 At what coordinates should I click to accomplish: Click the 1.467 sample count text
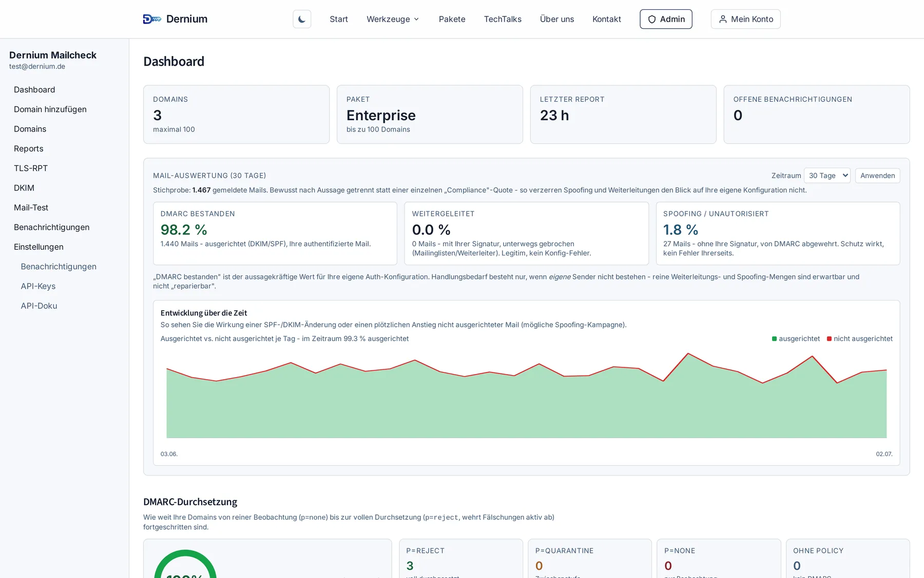[201, 190]
